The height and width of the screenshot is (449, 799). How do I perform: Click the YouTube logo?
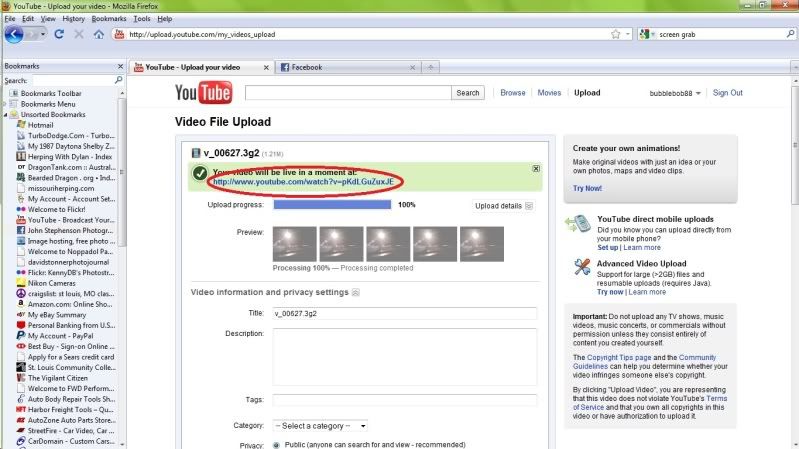click(x=205, y=93)
